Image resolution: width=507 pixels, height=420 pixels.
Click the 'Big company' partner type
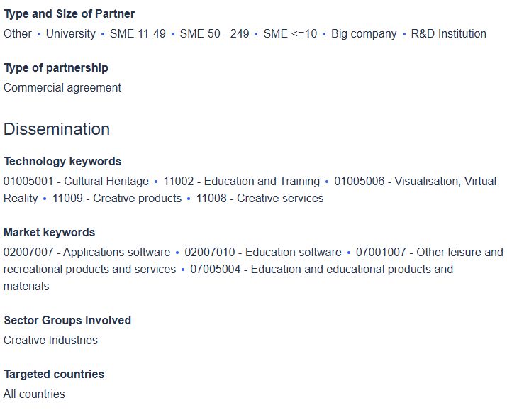coord(364,33)
